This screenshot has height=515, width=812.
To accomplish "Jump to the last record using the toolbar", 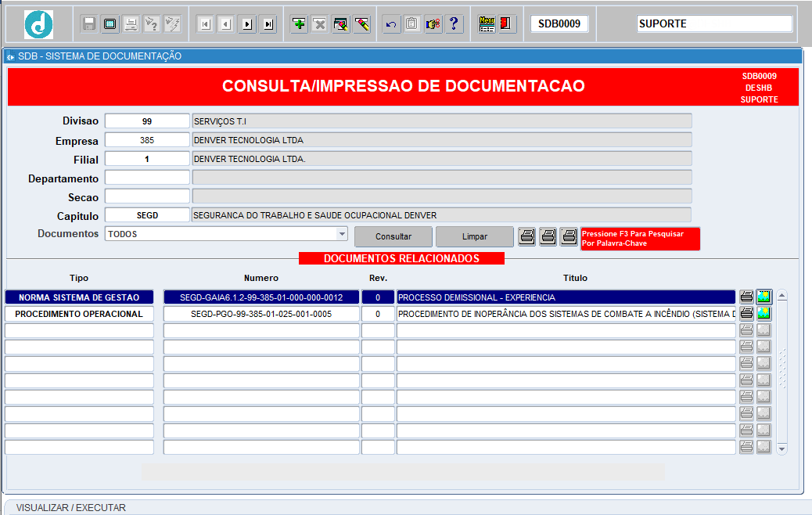I will [268, 24].
